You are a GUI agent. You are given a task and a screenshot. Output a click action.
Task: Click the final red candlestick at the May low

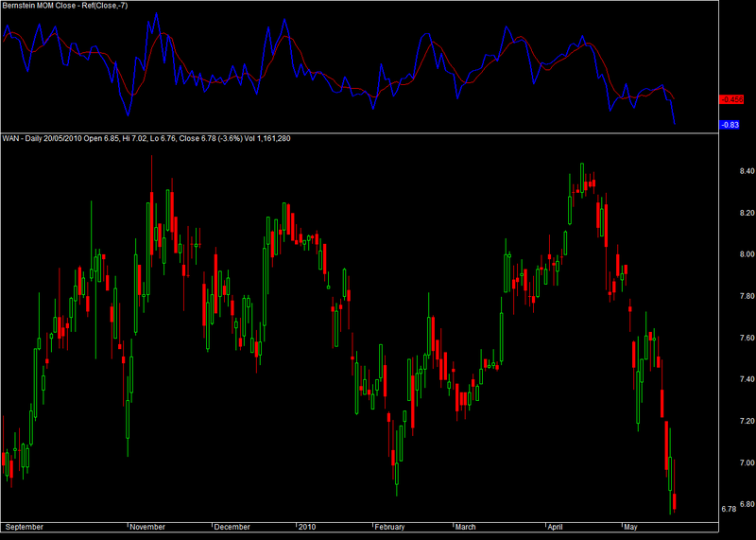[x=675, y=501]
